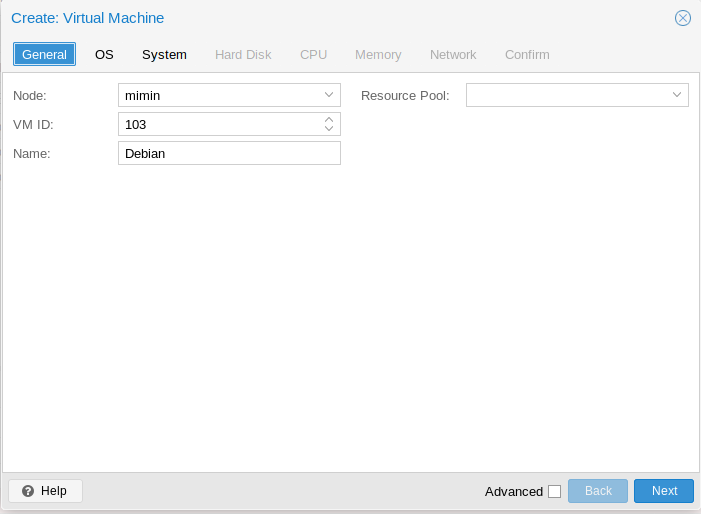The height and width of the screenshot is (514, 701).
Task: Click the Advanced label text
Action: tap(514, 492)
